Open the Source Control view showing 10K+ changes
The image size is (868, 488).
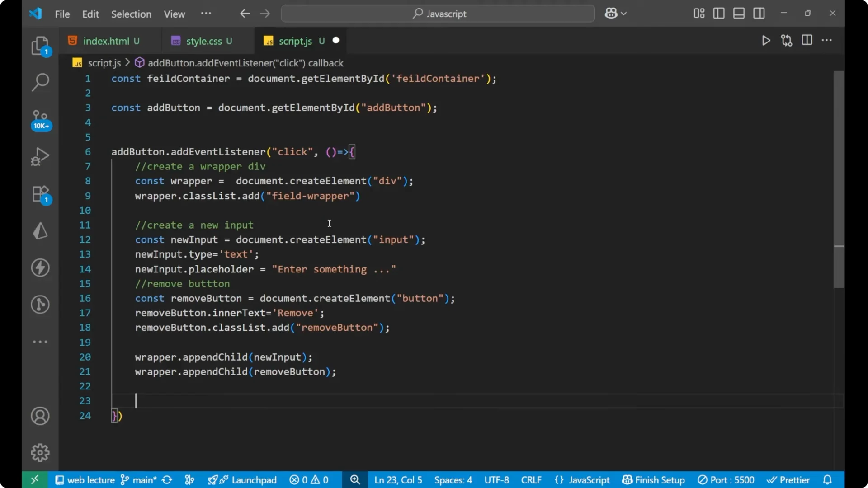[40, 119]
